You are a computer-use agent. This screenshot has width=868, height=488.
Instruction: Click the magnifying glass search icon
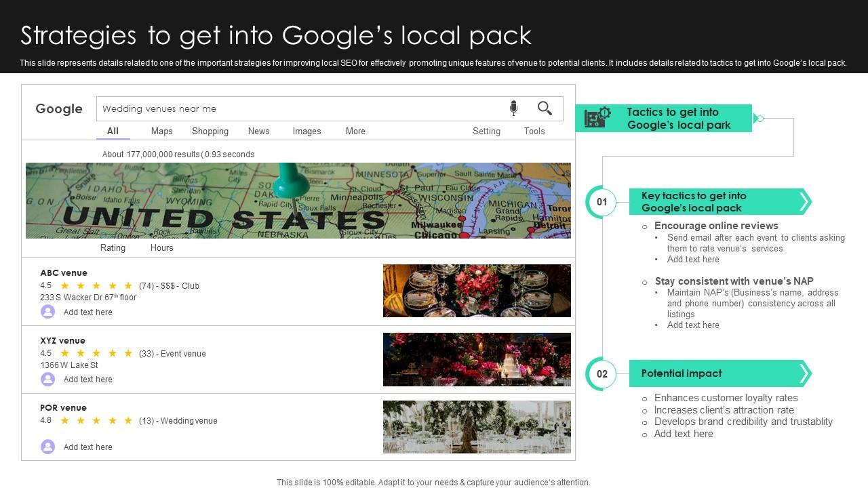pos(545,108)
